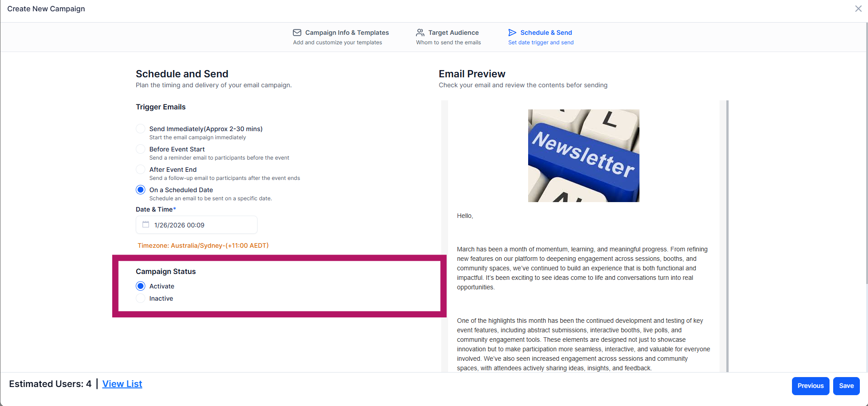This screenshot has height=406, width=868.
Task: Close the Create New Campaign dialog
Action: 858,9
